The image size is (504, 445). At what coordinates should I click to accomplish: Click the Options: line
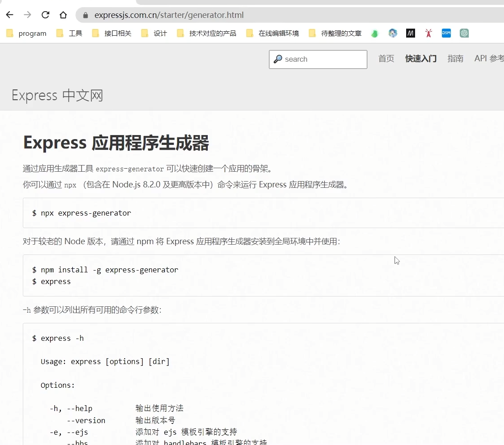(x=58, y=385)
